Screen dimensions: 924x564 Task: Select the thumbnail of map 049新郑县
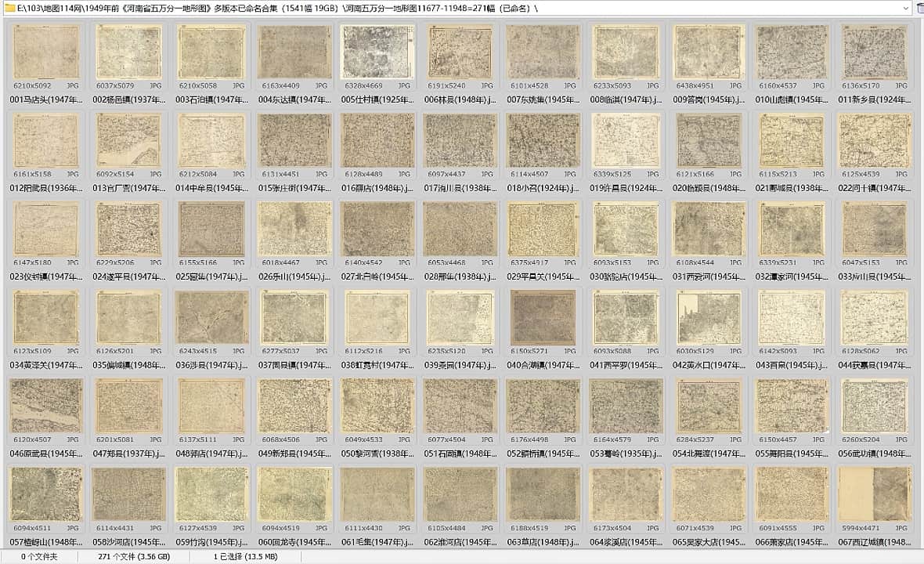tap(294, 406)
